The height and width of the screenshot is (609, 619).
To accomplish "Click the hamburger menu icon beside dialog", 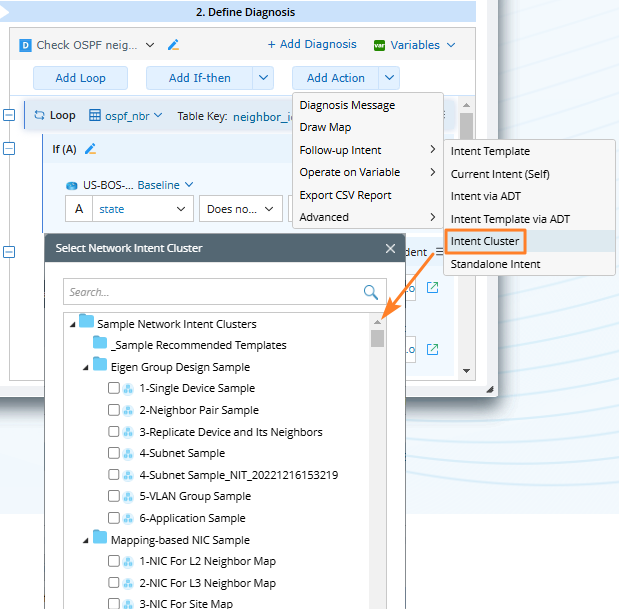I will coord(439,251).
